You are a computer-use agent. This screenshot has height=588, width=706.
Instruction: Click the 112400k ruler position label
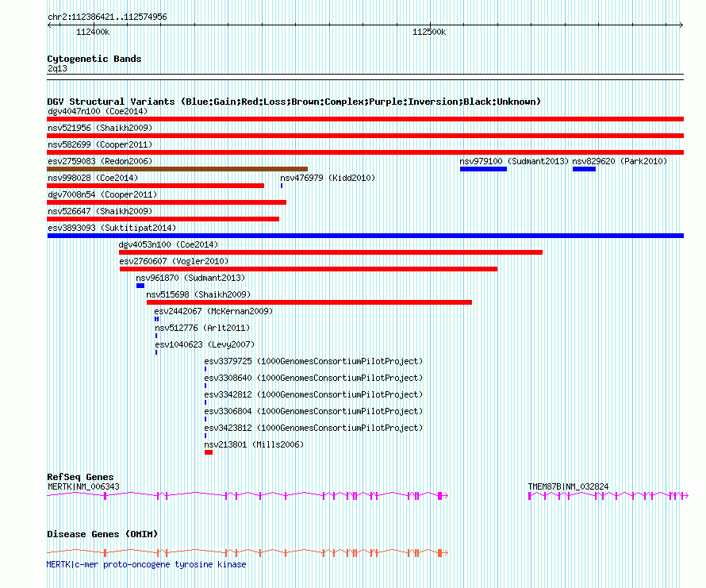tap(93, 32)
